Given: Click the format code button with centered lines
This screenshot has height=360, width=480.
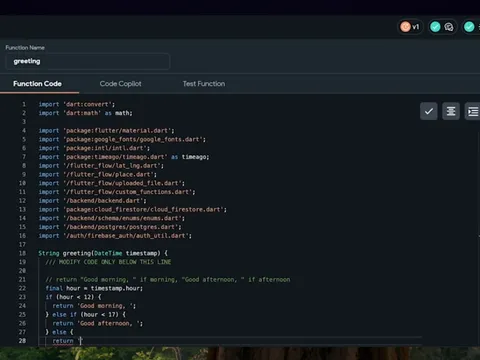Looking at the screenshot, I should click(451, 111).
